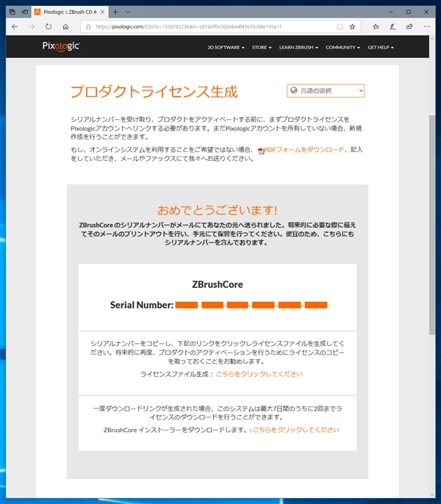Image resolution: width=441 pixels, height=504 pixels.
Task: Add page to favorites star icon
Action: (353, 26)
